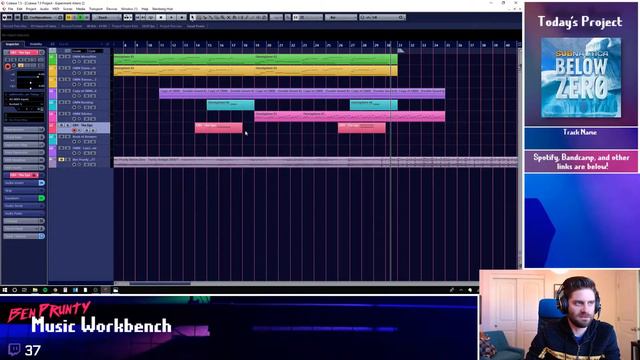Toggle the Inspector monitor button

coord(14,65)
